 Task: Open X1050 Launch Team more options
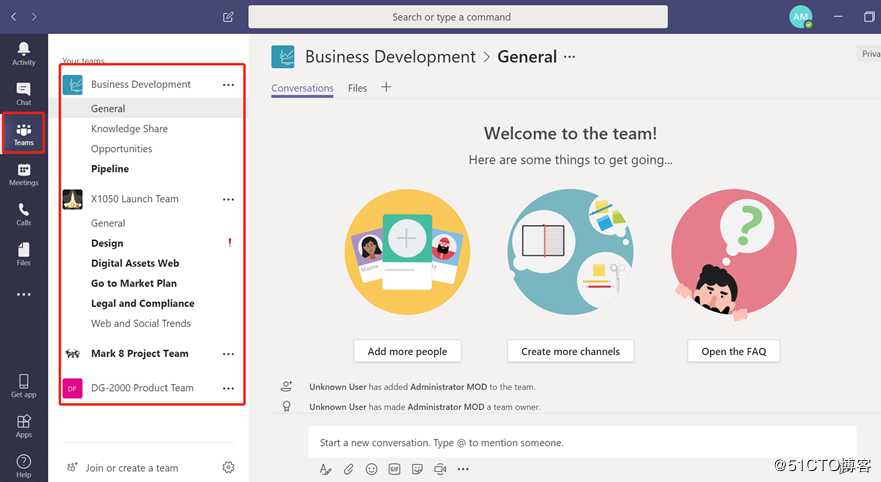(228, 199)
